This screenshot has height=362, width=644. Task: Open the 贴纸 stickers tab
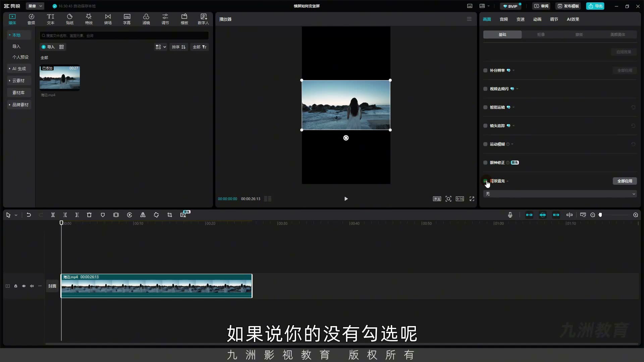pyautogui.click(x=69, y=19)
